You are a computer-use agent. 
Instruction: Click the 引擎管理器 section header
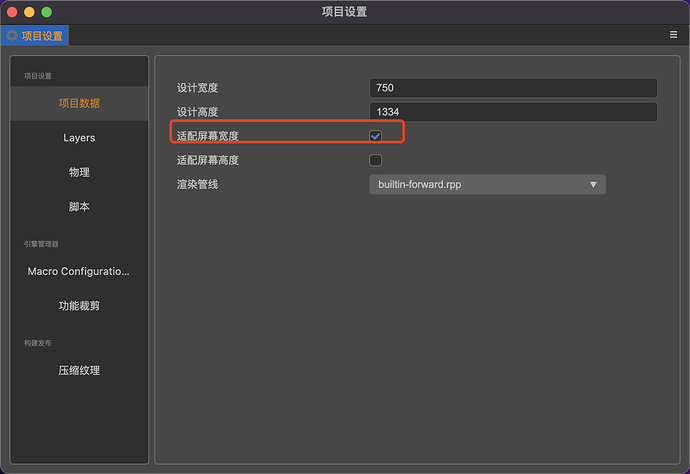(x=41, y=244)
